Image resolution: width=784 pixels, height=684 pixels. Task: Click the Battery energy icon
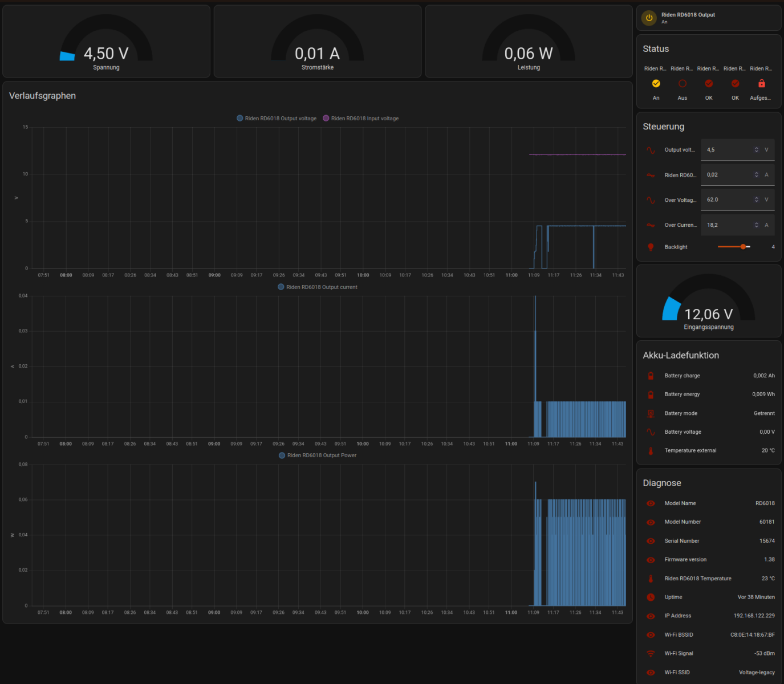651,394
